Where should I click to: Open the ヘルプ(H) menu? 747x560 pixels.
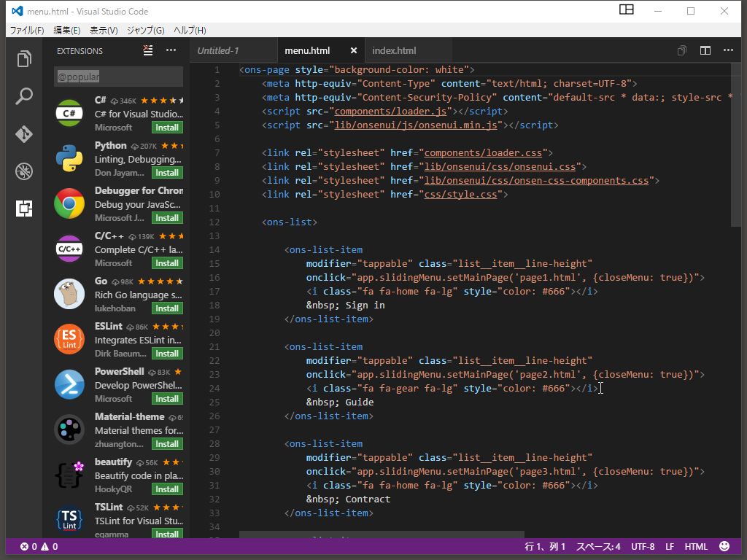[x=190, y=30]
